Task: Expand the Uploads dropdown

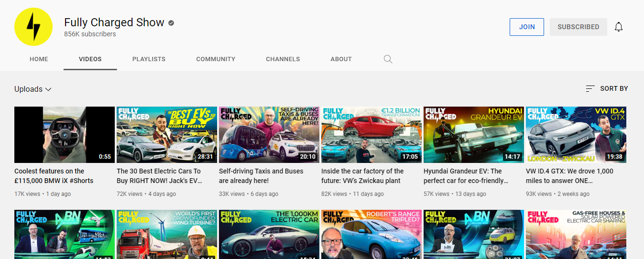Action: (x=33, y=89)
